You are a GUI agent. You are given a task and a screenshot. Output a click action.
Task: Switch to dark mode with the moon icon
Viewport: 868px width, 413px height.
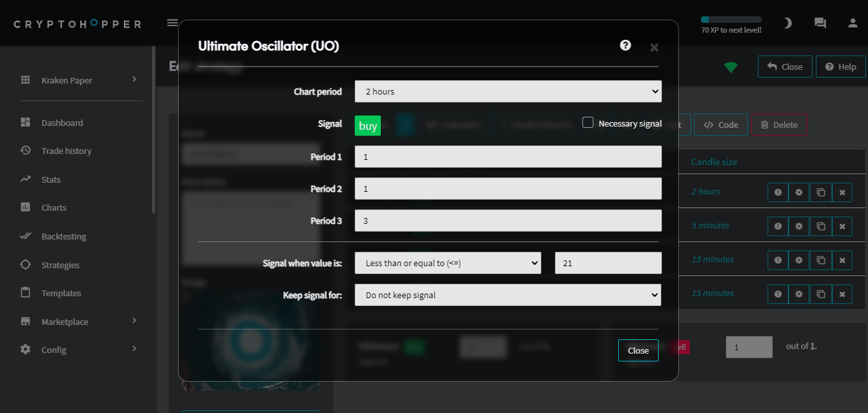[x=787, y=23]
